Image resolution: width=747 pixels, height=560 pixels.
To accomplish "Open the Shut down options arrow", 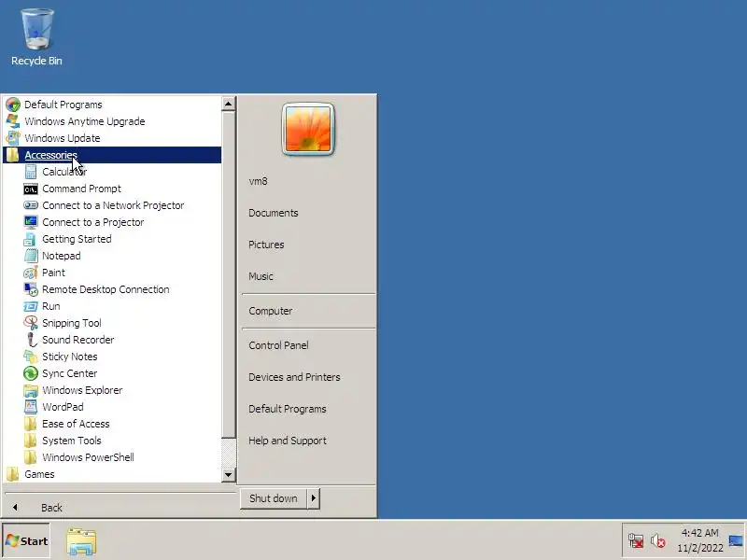I will 313,498.
